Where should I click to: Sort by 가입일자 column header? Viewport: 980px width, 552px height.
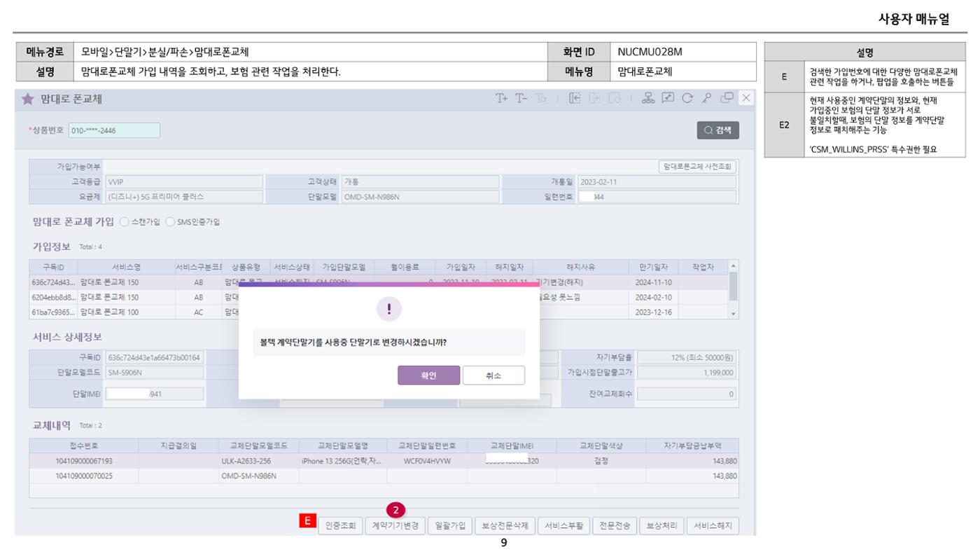(461, 267)
